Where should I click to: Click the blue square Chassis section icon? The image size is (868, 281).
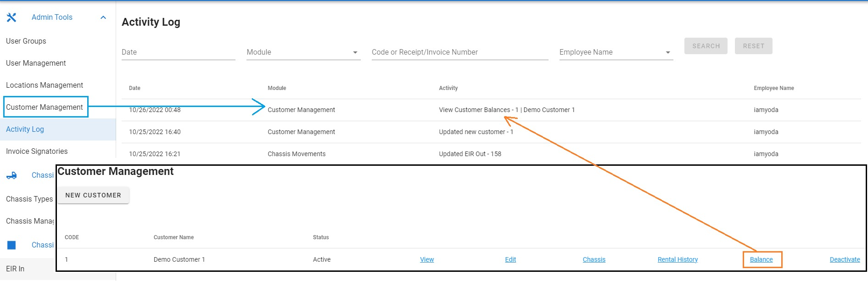(11, 245)
